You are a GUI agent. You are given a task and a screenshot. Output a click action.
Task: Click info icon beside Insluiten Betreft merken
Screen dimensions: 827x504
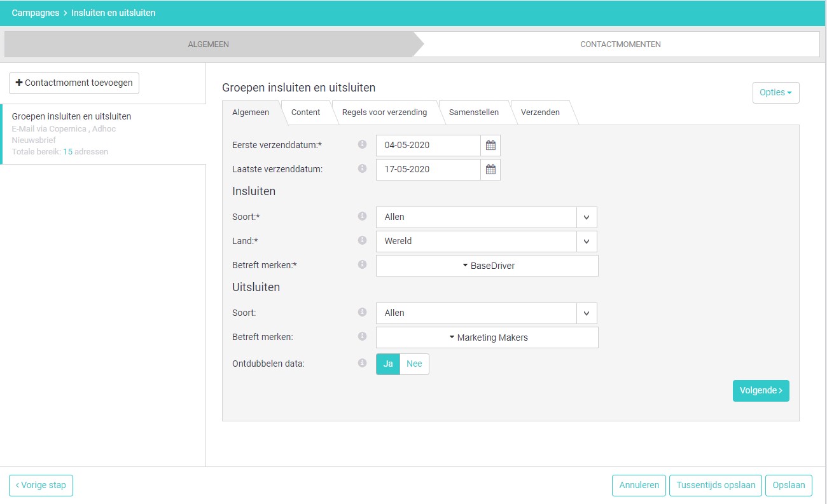pyautogui.click(x=362, y=264)
